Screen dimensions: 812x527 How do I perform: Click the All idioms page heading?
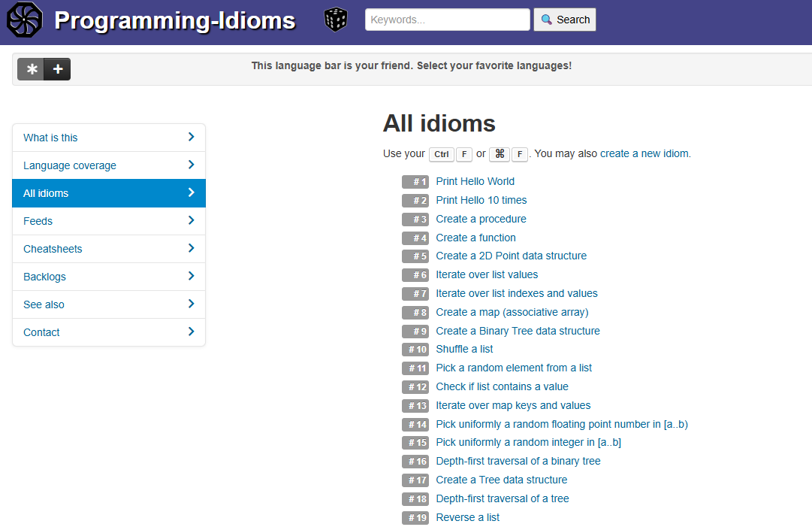pos(439,124)
